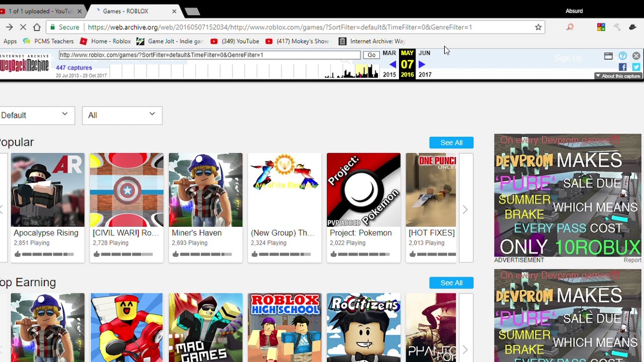View site security info via Secure padlock
Screen dimensions: 644x362
pos(64,27)
